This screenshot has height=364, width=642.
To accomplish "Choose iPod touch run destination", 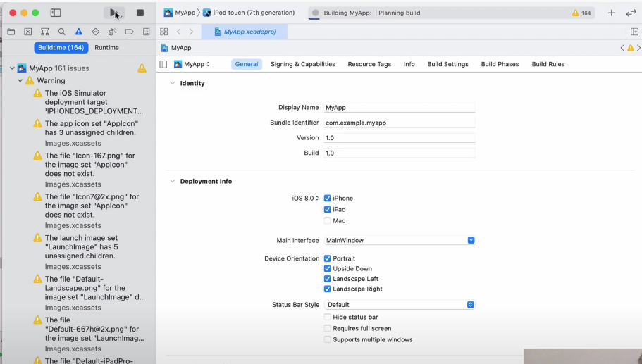I will pyautogui.click(x=249, y=13).
